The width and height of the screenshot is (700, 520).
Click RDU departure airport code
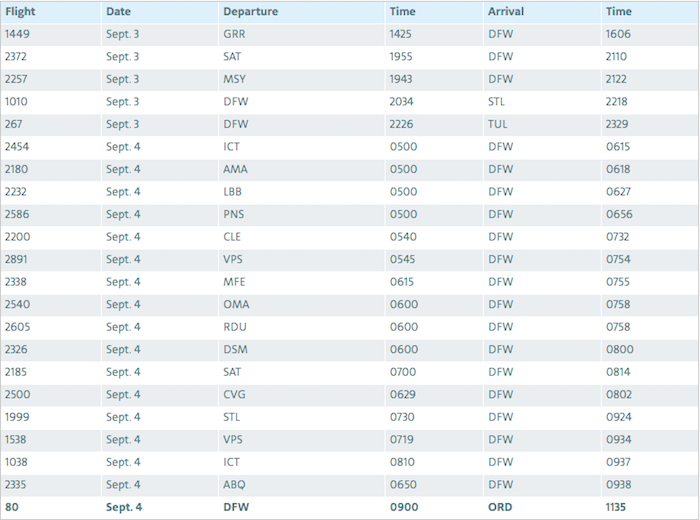click(x=235, y=327)
